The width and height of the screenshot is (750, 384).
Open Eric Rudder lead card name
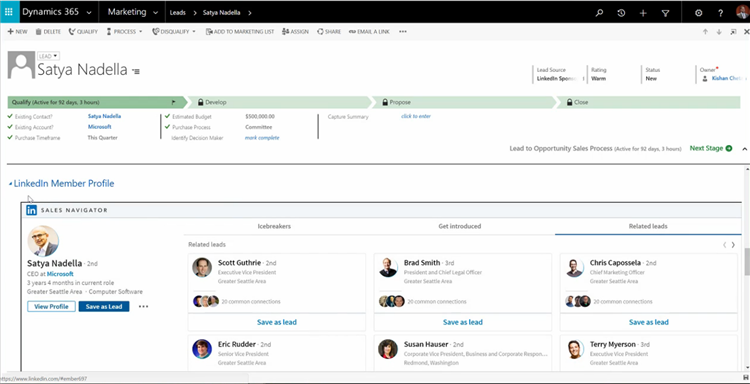coord(237,344)
